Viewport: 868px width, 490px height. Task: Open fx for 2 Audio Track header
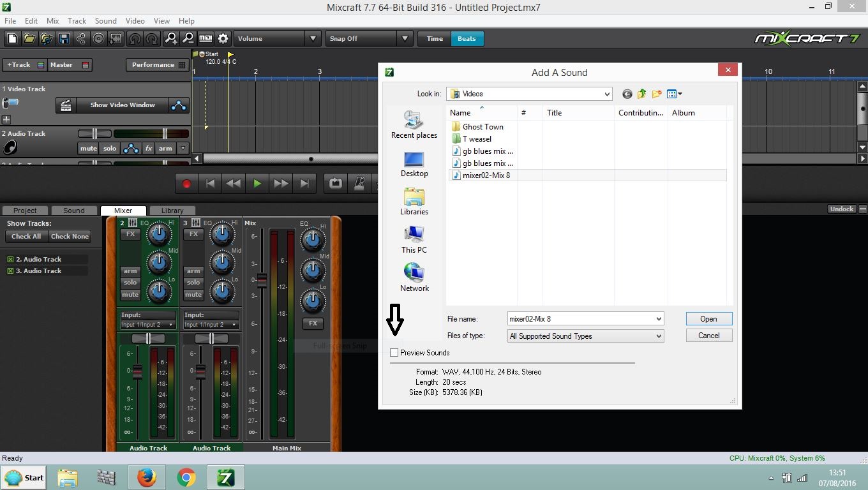(148, 149)
